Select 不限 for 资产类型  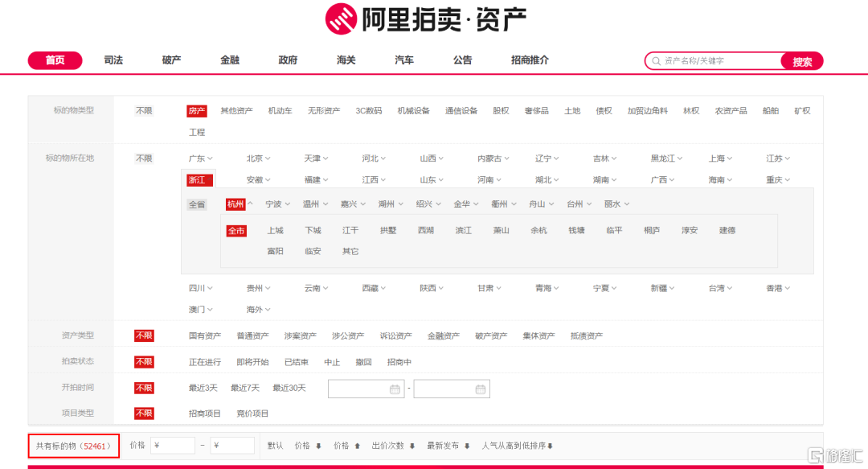coord(144,335)
